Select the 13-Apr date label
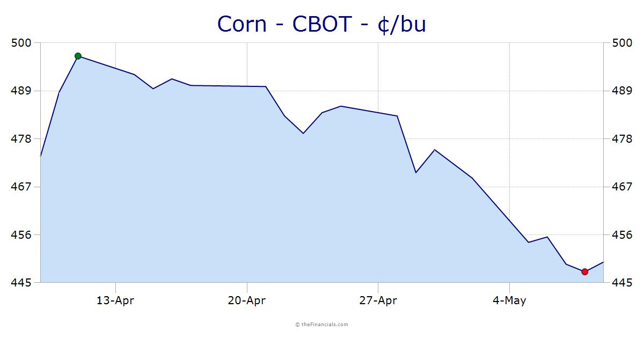This screenshot has width=644, height=338. [x=115, y=300]
